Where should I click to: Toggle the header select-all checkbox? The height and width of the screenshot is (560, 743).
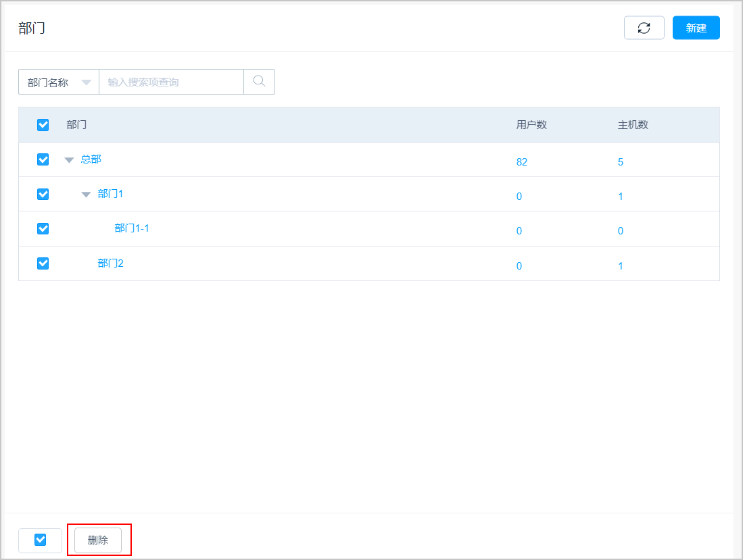click(43, 125)
